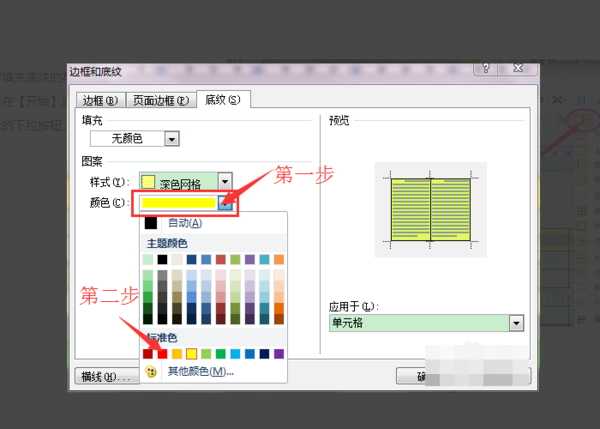Viewport: 600px width, 429px height.
Task: Select darkest maroon shade in red theme column
Action: [220, 319]
